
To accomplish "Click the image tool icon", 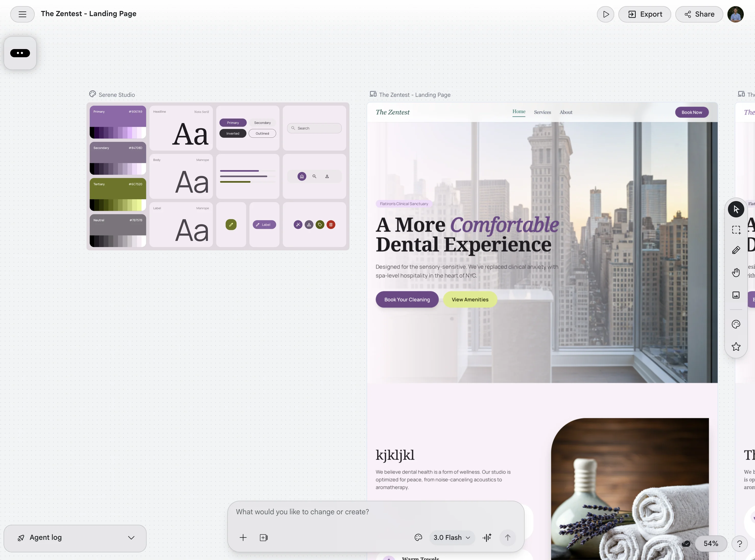I will pos(736,295).
